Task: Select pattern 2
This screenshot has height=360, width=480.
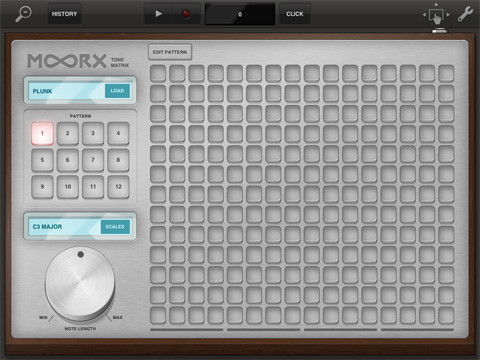Action: coord(68,133)
